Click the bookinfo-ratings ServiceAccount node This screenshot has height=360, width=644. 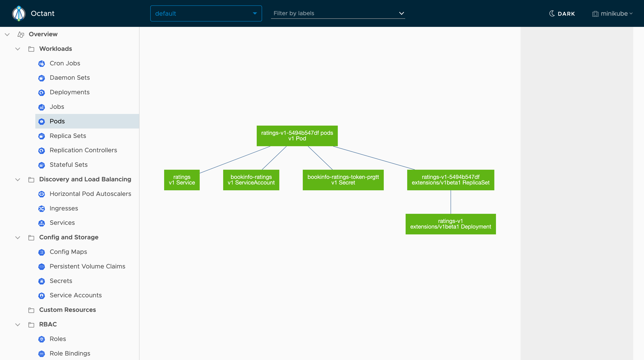click(x=251, y=180)
